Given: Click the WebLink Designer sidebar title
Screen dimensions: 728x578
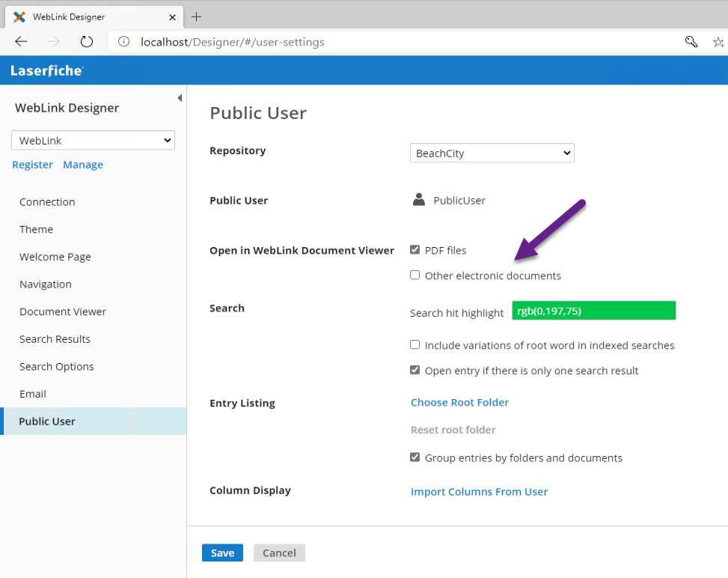Looking at the screenshot, I should click(67, 108).
